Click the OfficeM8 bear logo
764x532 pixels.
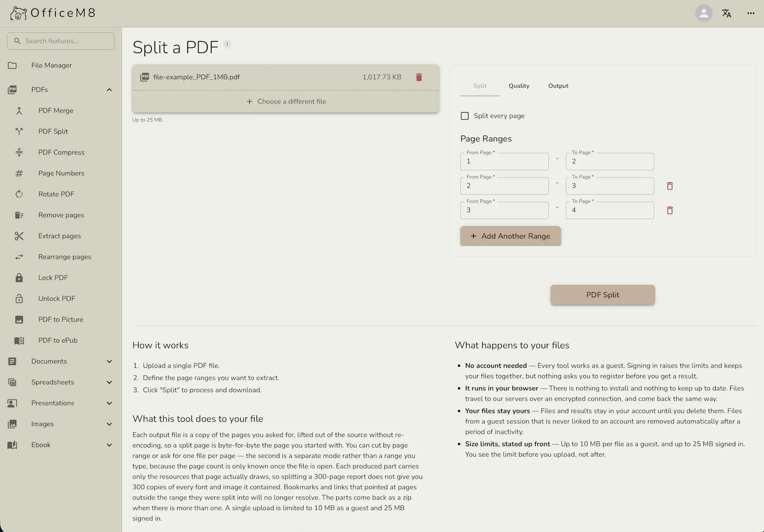coord(18,13)
